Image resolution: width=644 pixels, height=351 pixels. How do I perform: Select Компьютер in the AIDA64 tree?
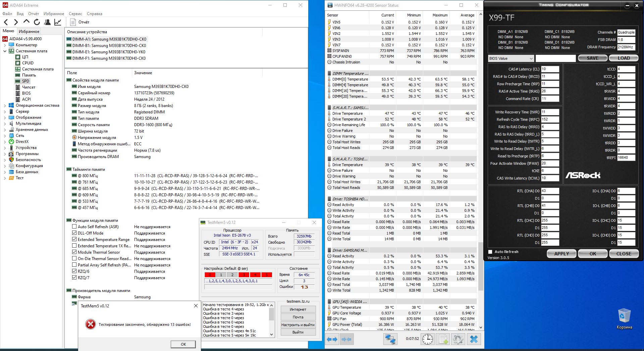coord(26,45)
